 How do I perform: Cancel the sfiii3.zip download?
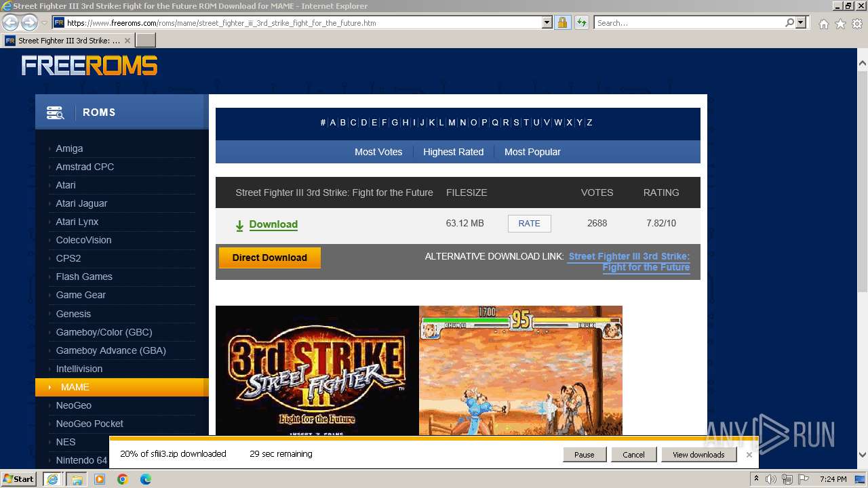click(x=633, y=455)
